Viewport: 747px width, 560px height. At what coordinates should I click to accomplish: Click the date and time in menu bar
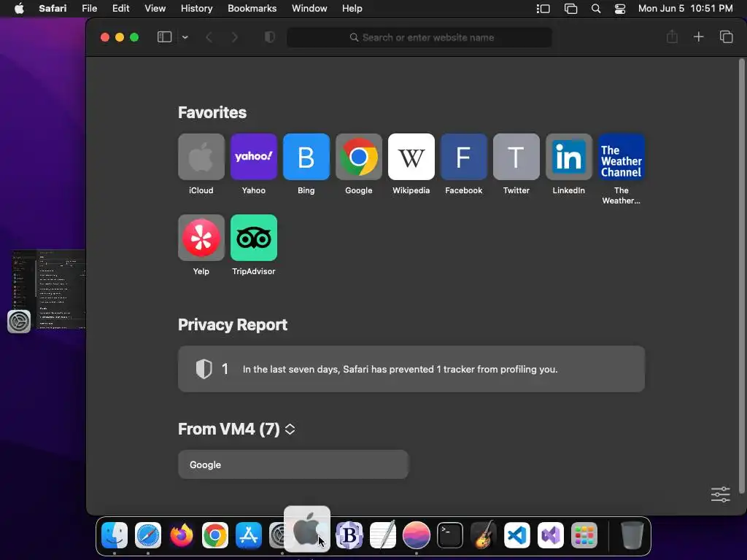686,9
